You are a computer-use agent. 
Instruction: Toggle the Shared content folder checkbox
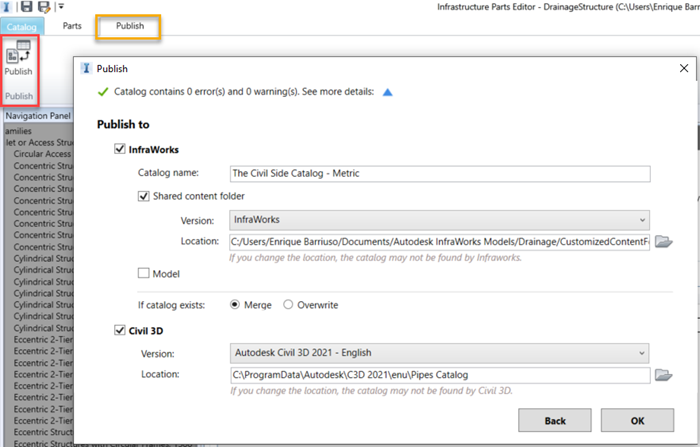pos(143,196)
